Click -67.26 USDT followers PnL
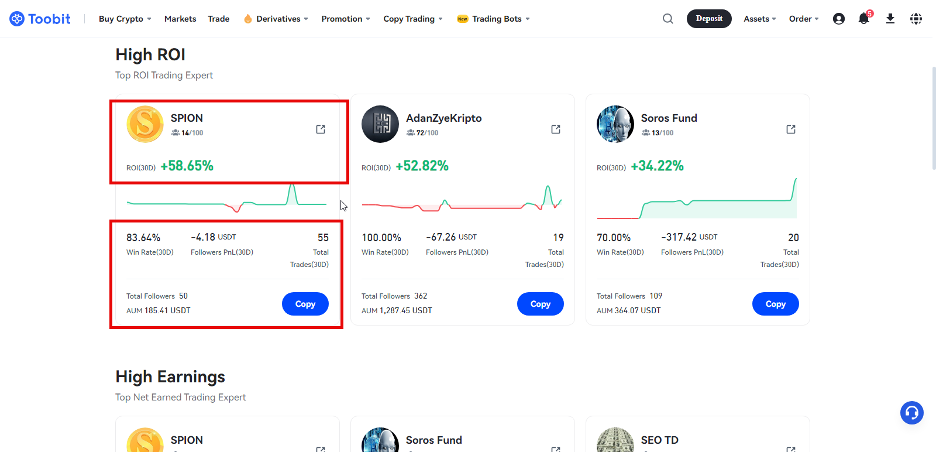Screen dimensions: 936x452 451,237
